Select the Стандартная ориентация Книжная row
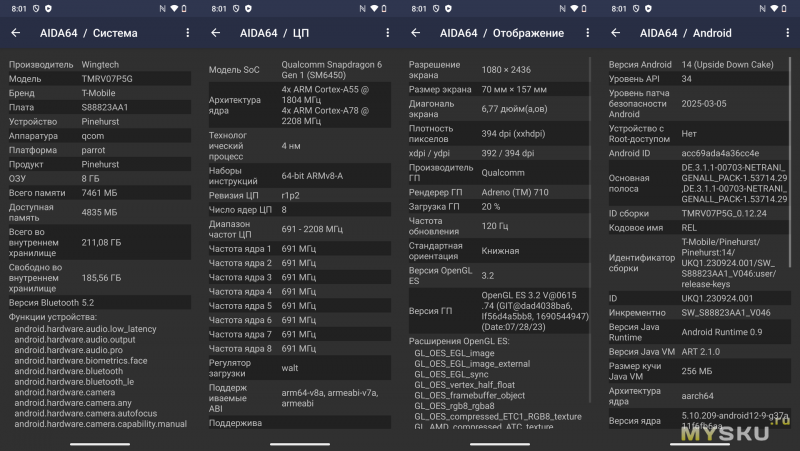This screenshot has height=451, width=800. [498, 251]
